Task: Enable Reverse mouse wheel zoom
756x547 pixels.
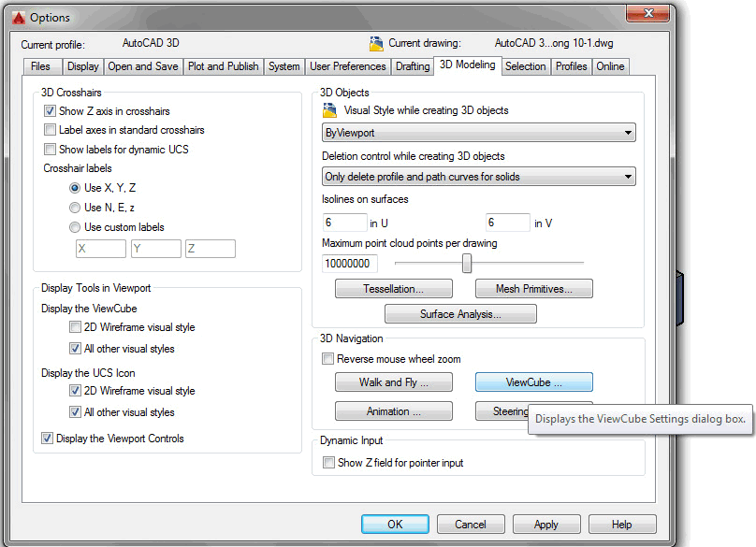Action: [x=327, y=359]
